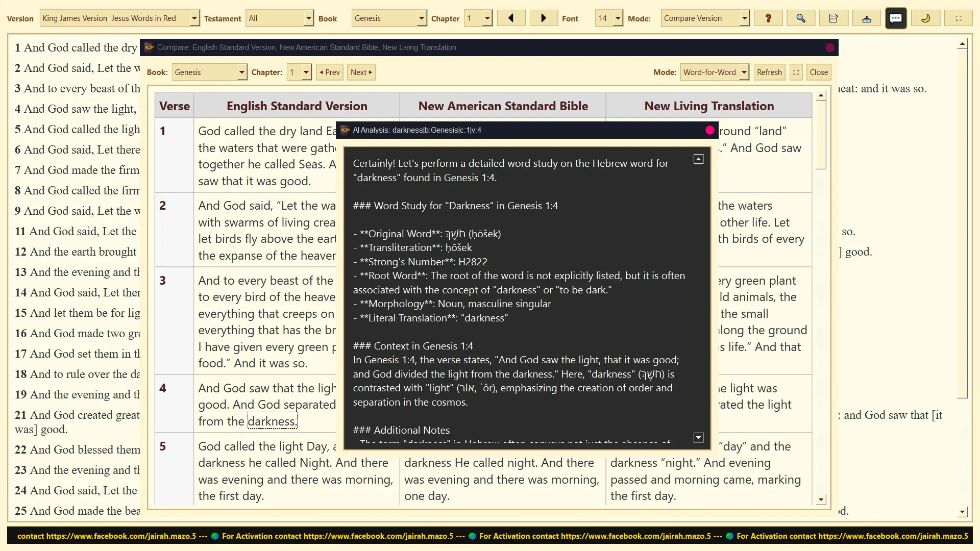Click verse 11 And God said, Let the
This screenshot has height=551, width=980.
click(76, 231)
